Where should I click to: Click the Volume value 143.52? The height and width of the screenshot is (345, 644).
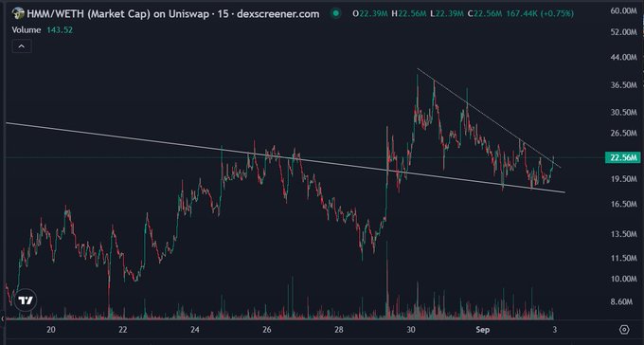(x=59, y=30)
